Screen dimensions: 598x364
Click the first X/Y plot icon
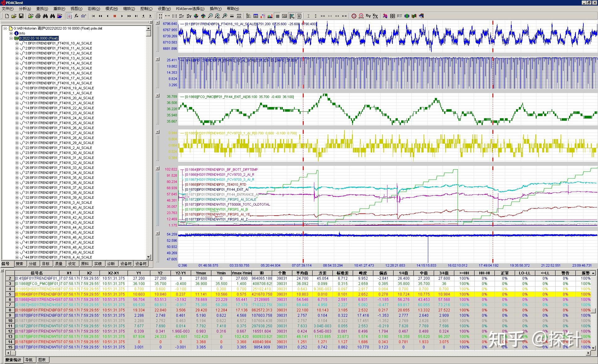[368, 16]
